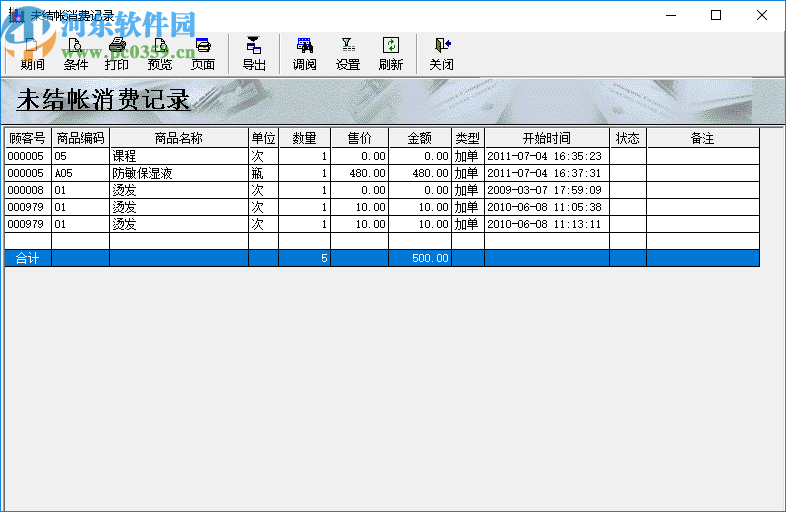This screenshot has width=786, height=512.
Task: Click the 顾客号 column header
Action: (28, 138)
